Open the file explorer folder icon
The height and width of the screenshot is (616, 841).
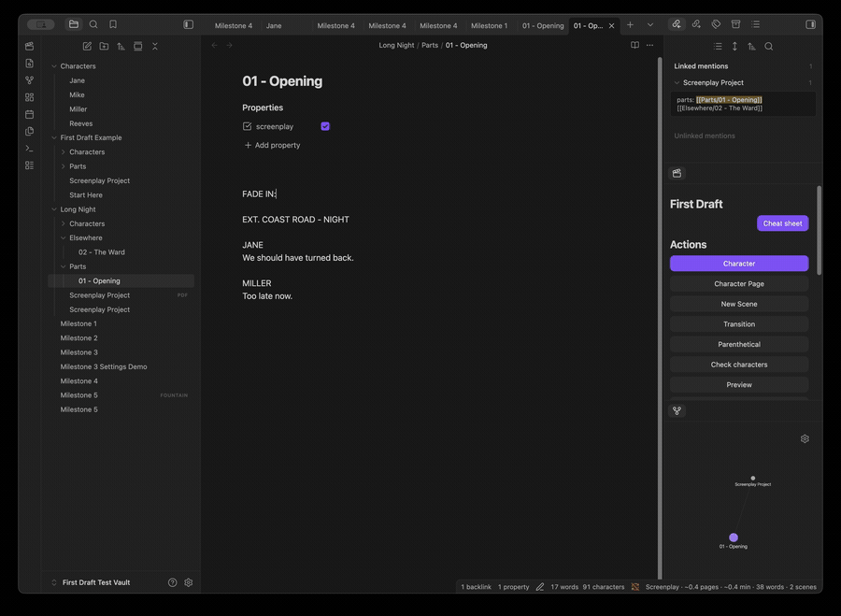point(74,24)
